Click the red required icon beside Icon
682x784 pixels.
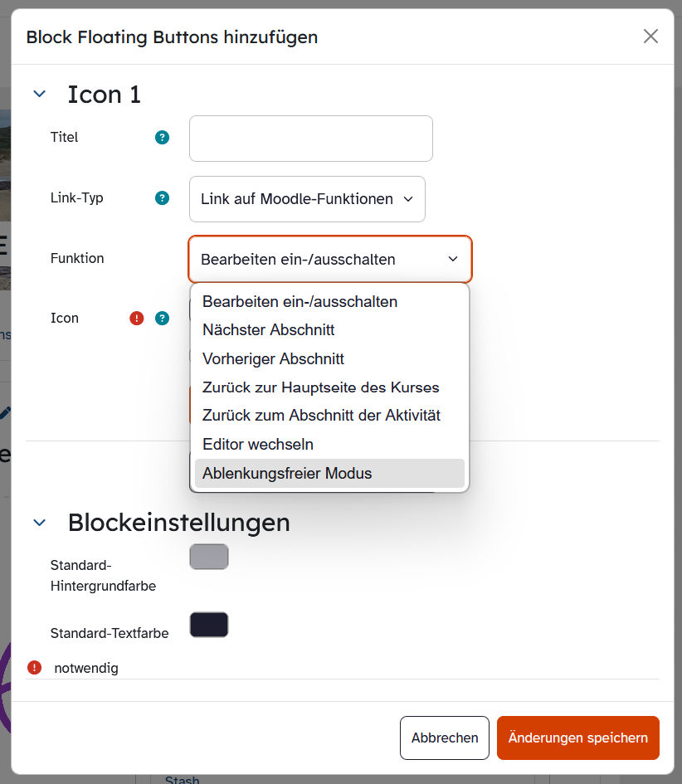pyautogui.click(x=137, y=318)
